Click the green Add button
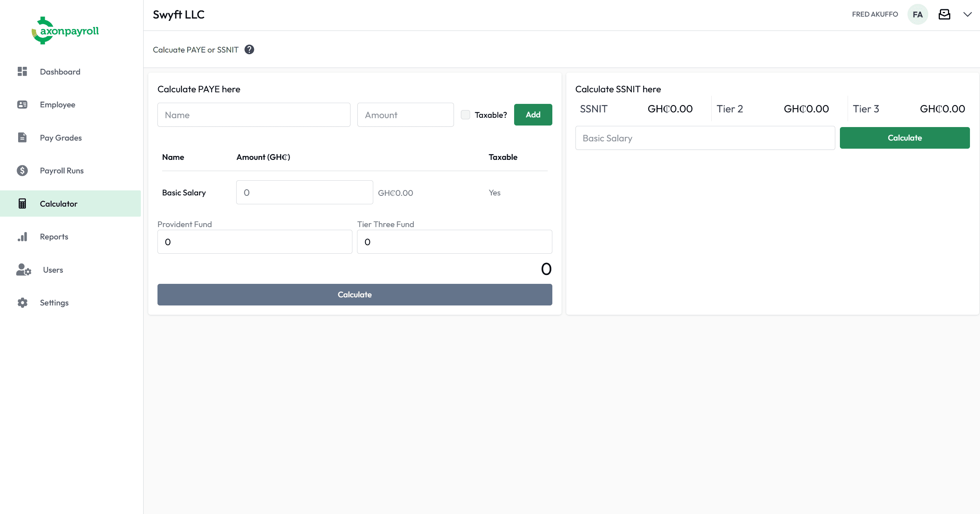The width and height of the screenshot is (980, 514). click(533, 115)
